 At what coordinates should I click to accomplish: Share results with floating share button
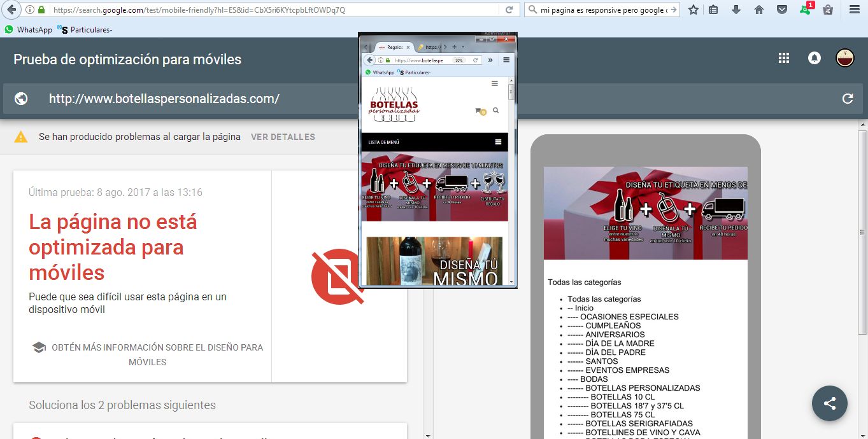(830, 403)
